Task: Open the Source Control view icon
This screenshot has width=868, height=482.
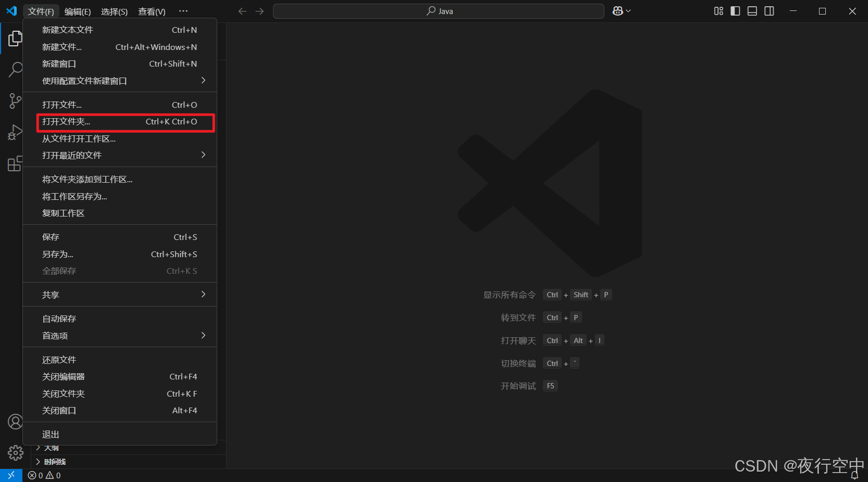Action: (x=15, y=101)
